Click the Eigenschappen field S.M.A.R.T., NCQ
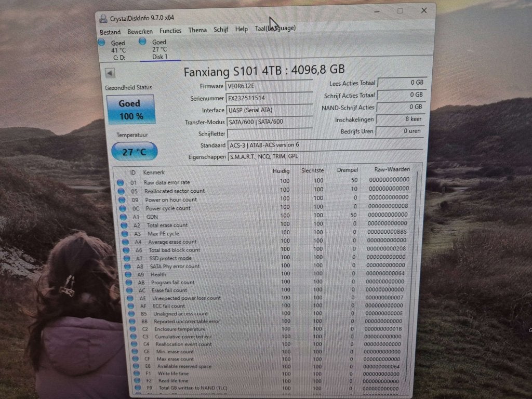This screenshot has height=399, width=532. click(325, 156)
